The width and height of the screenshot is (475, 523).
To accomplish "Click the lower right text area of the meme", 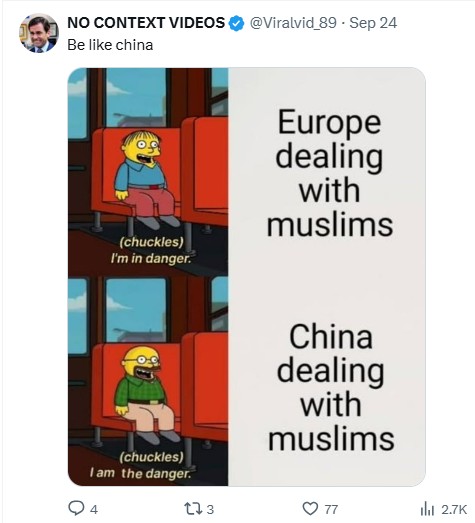I will 331,387.
